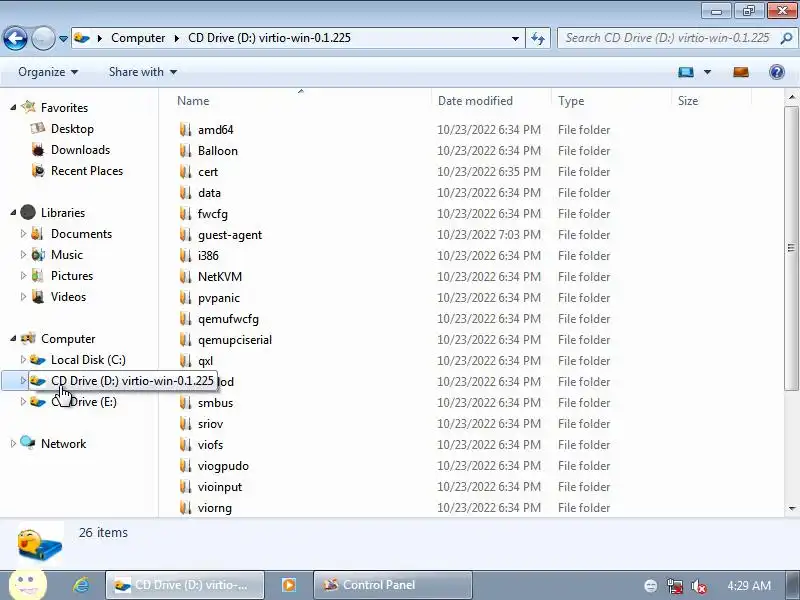
Task: Click the Computer breadcrumb in address bar
Action: (138, 38)
